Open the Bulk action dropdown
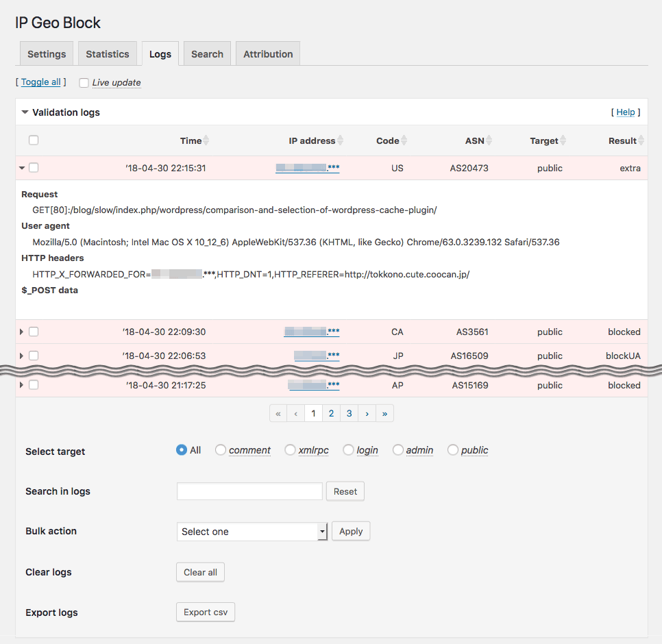The height and width of the screenshot is (644, 662). (x=252, y=532)
